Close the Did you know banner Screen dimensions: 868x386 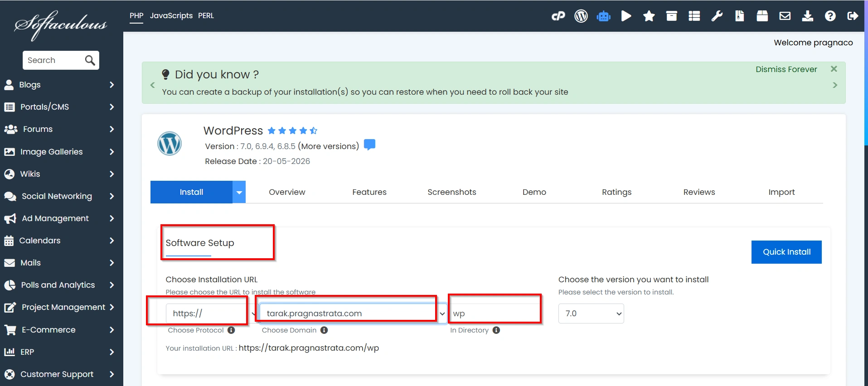(834, 69)
